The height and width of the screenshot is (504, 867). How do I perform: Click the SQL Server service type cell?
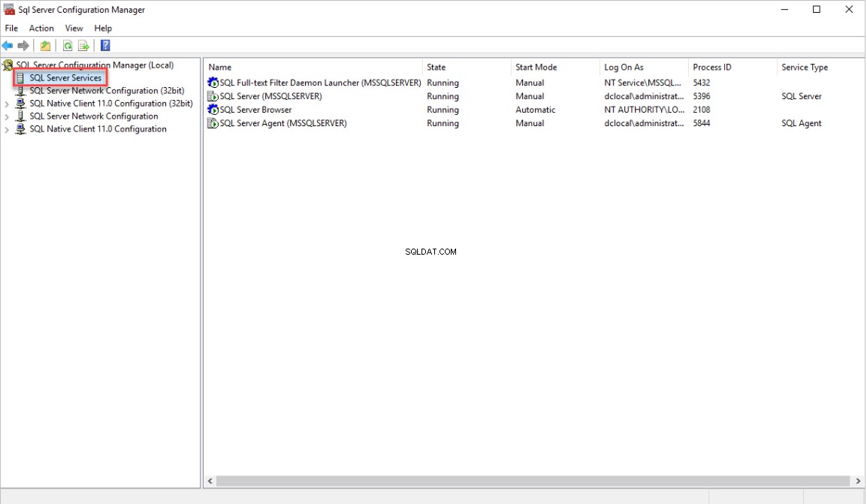(801, 96)
